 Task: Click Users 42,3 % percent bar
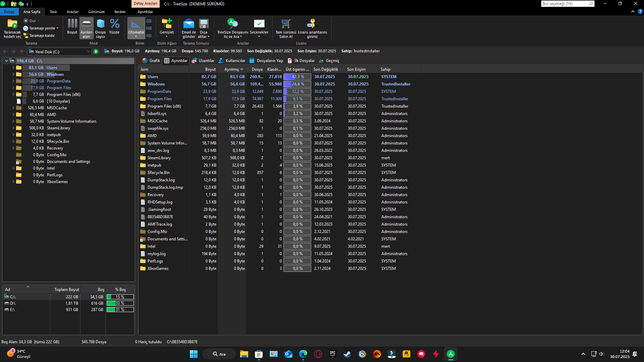click(x=297, y=77)
